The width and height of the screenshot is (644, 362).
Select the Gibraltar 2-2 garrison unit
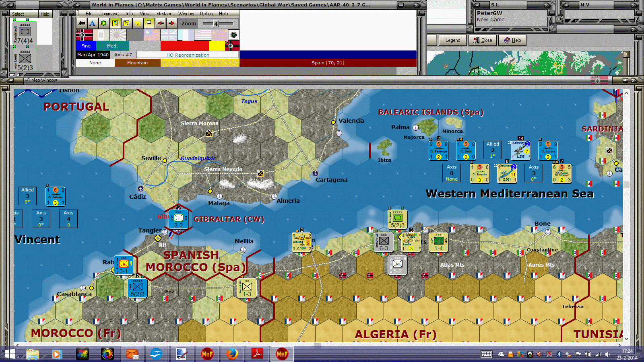tap(179, 219)
